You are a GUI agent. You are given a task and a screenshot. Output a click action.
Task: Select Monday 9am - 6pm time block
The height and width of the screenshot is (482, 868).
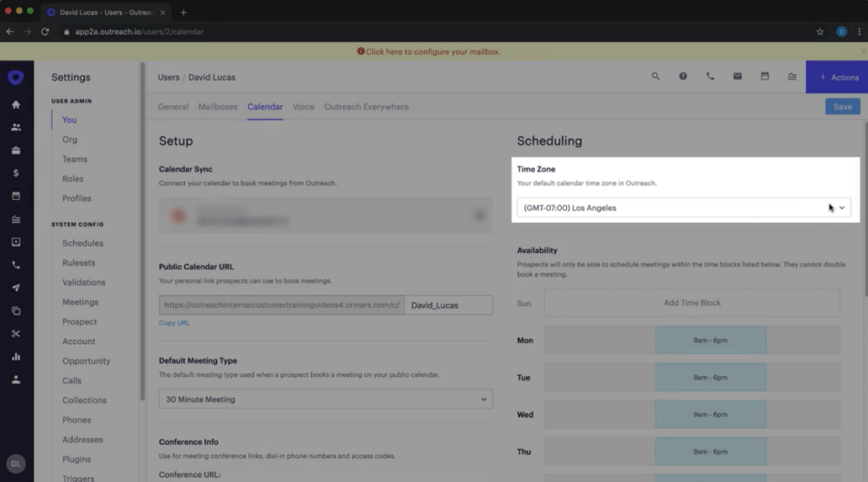[711, 341]
